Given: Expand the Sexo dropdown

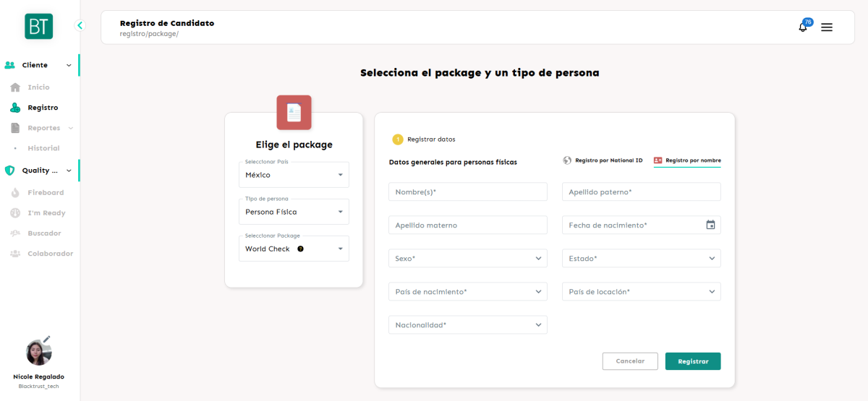Looking at the screenshot, I should pyautogui.click(x=467, y=258).
